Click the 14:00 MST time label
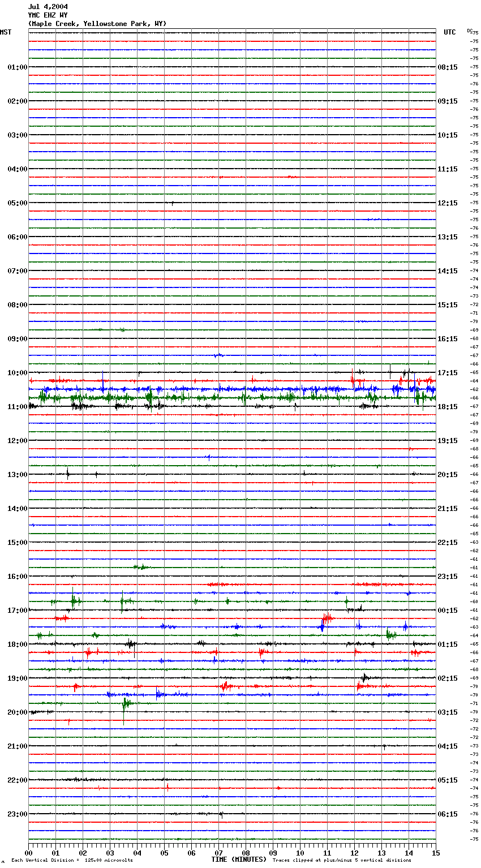The width and height of the screenshot is (481, 868). tap(18, 509)
